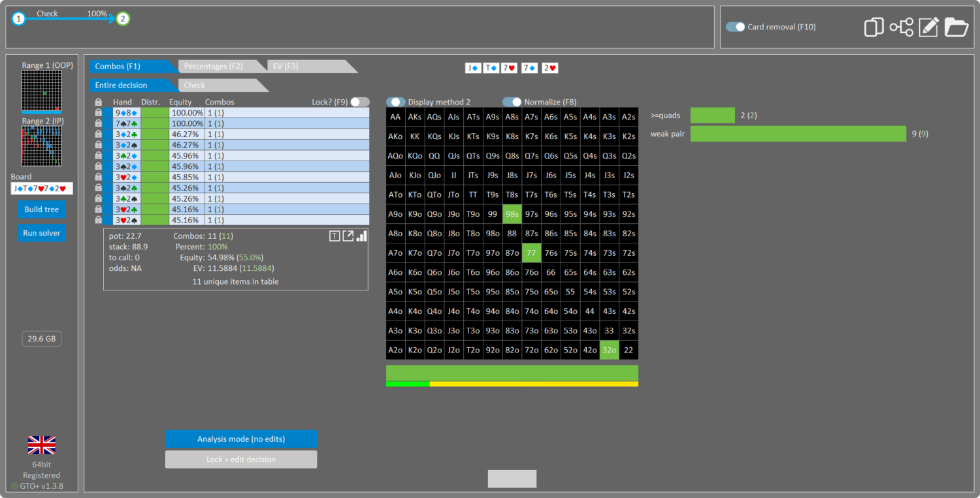Click the export arrow icon in stats box

coord(348,236)
